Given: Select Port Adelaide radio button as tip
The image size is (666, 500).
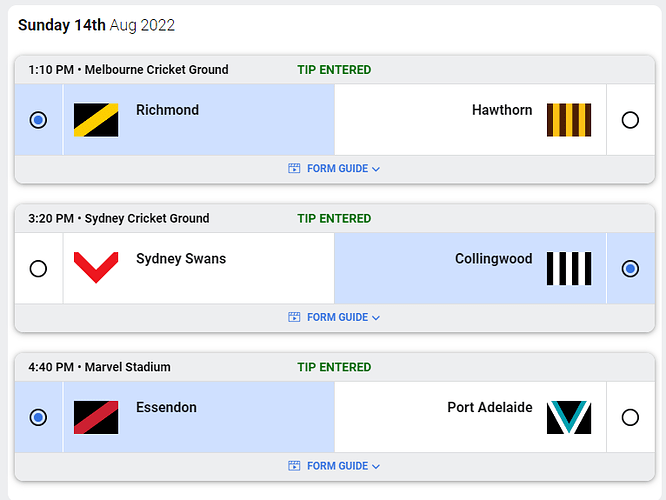Looking at the screenshot, I should pyautogui.click(x=630, y=417).
